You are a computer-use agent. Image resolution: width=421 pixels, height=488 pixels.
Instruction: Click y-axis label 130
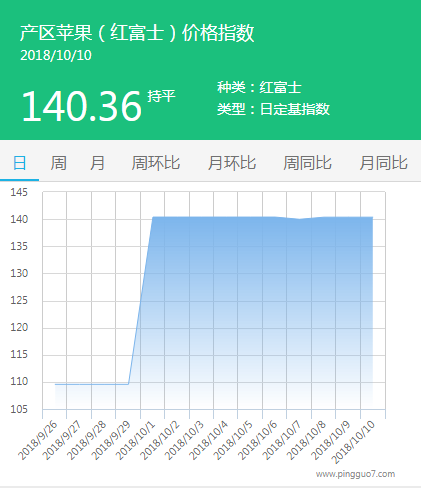(19, 273)
